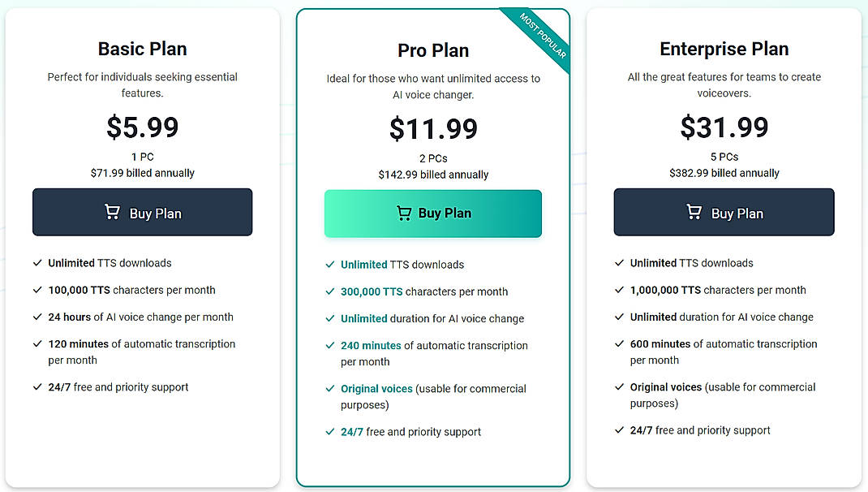This screenshot has width=868, height=492.
Task: Buy the Basic Plan
Action: [142, 212]
